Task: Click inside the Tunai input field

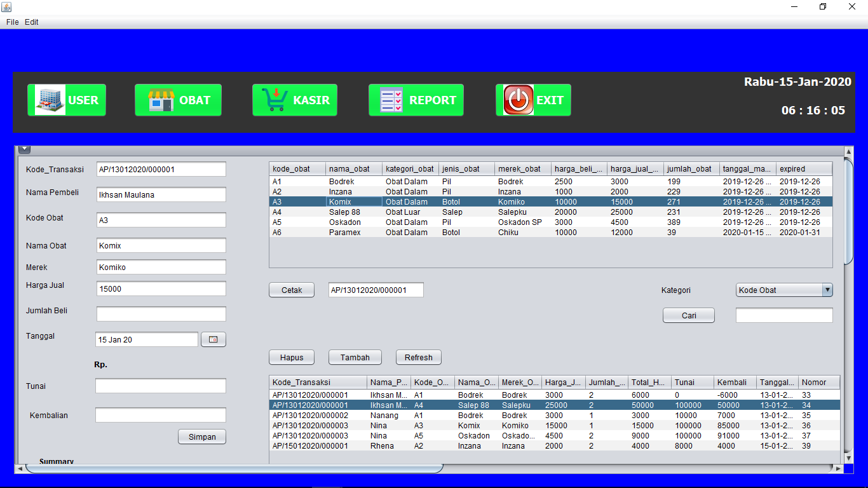Action: point(161,386)
